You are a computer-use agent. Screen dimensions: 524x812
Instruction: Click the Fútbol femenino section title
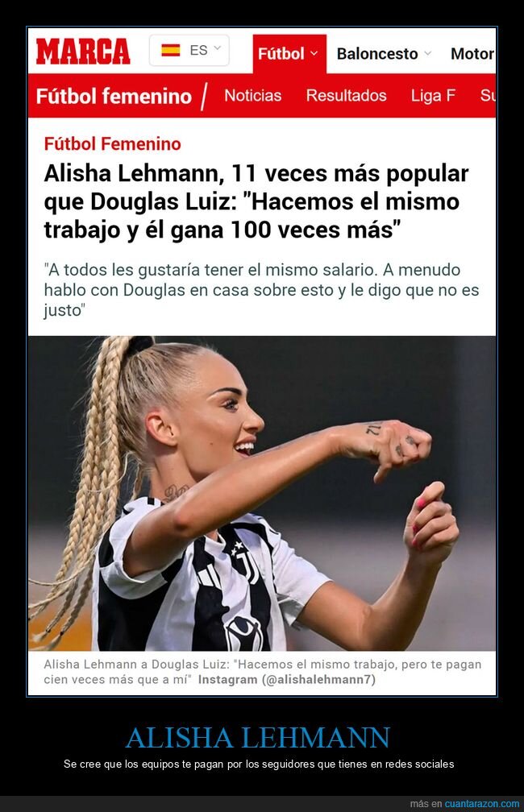(x=114, y=97)
